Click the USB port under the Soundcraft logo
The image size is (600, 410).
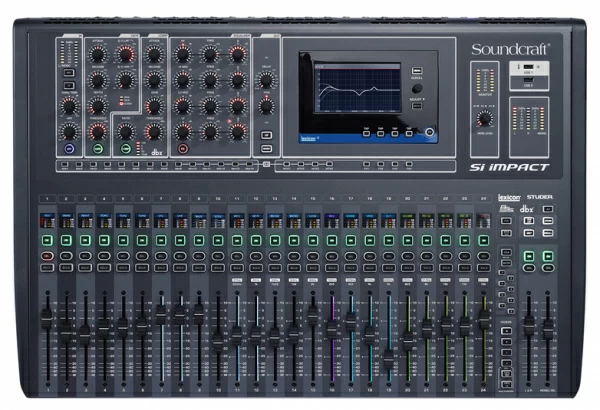(529, 68)
